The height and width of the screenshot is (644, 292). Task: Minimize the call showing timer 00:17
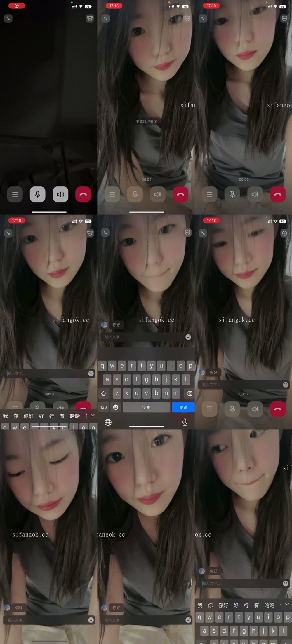[203, 233]
